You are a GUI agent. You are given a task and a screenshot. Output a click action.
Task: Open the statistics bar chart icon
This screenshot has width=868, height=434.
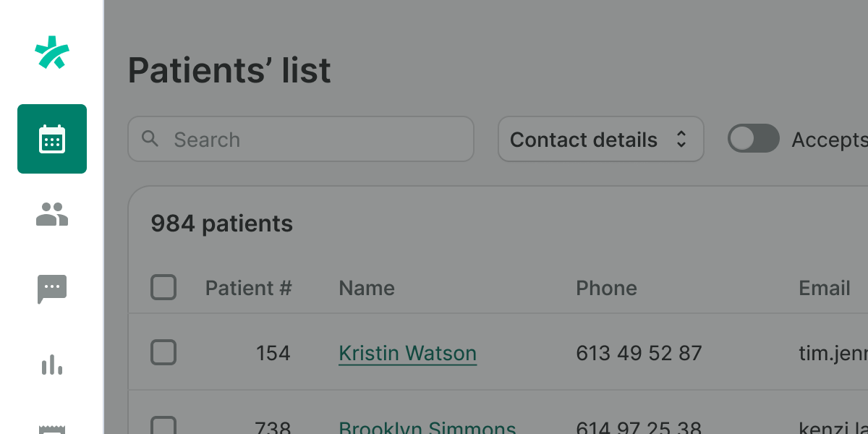click(52, 365)
